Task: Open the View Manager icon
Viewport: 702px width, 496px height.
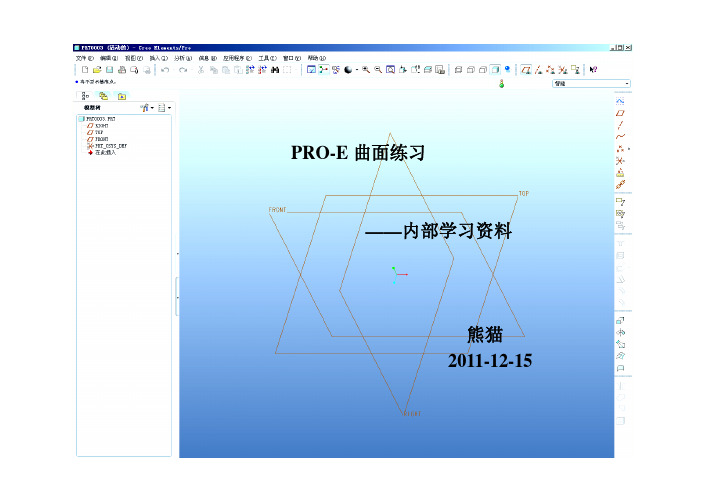Action: [x=440, y=69]
